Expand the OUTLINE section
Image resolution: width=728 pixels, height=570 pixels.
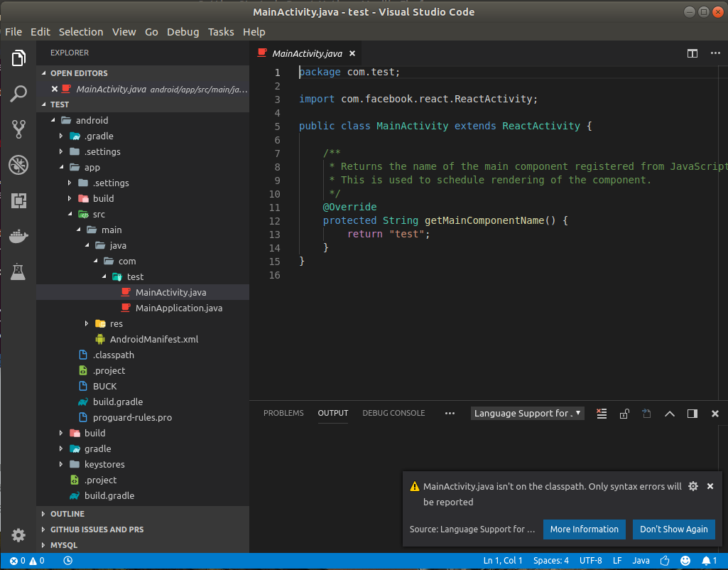[67, 514]
